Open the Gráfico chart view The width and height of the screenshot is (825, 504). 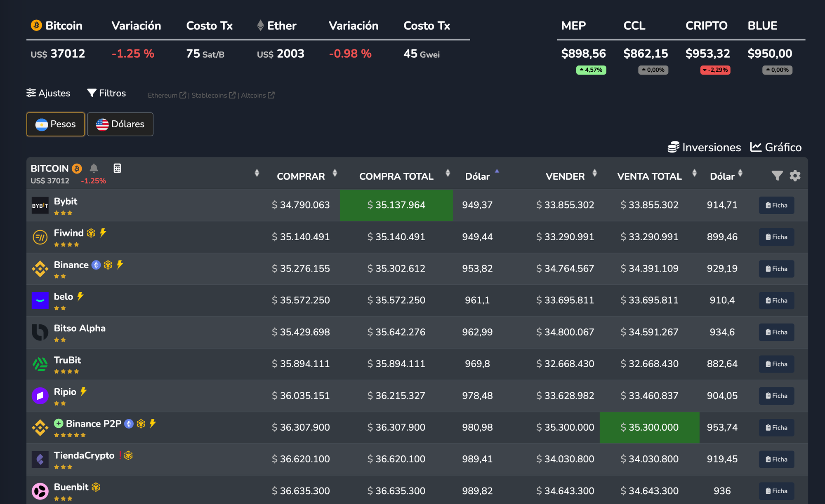776,147
